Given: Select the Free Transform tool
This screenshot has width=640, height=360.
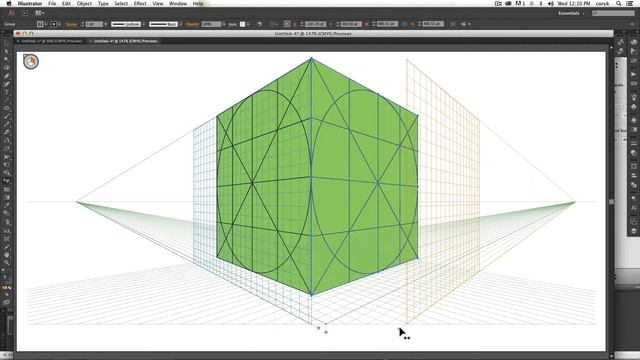Looking at the screenshot, I should (6, 165).
